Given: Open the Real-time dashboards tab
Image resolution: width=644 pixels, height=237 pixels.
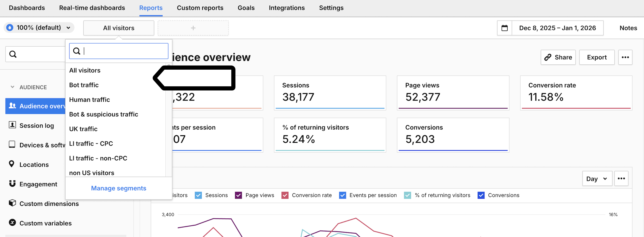Looking at the screenshot, I should pyautogui.click(x=92, y=8).
